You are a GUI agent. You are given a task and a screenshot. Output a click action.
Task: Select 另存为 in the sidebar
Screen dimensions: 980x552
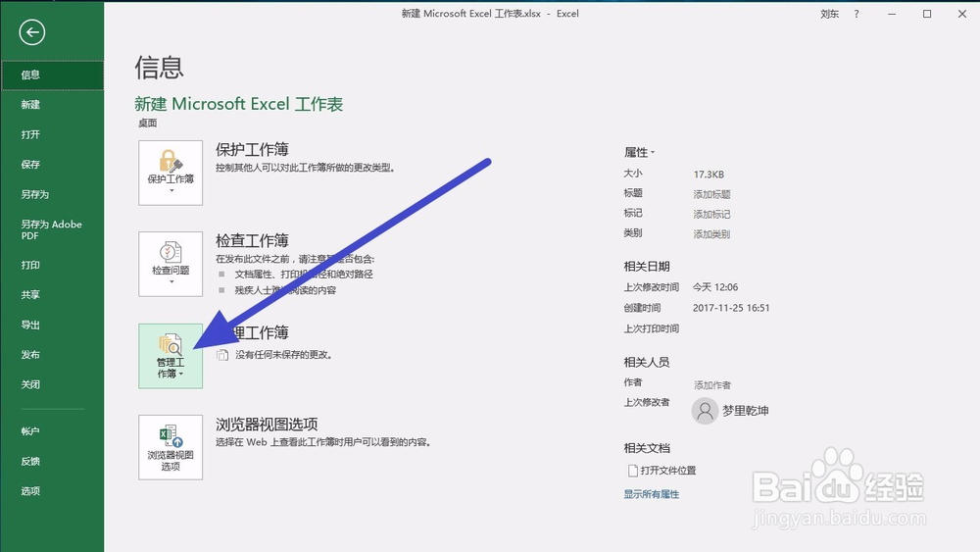tap(52, 194)
